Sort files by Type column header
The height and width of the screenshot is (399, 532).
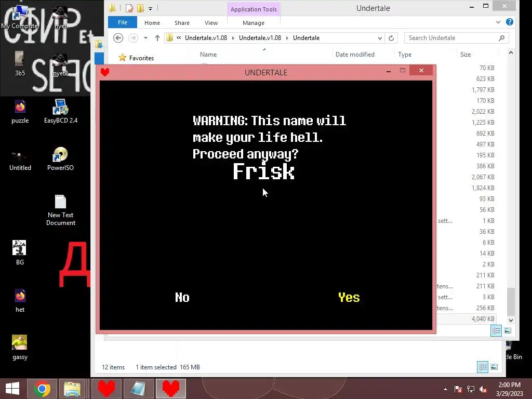pyautogui.click(x=405, y=54)
